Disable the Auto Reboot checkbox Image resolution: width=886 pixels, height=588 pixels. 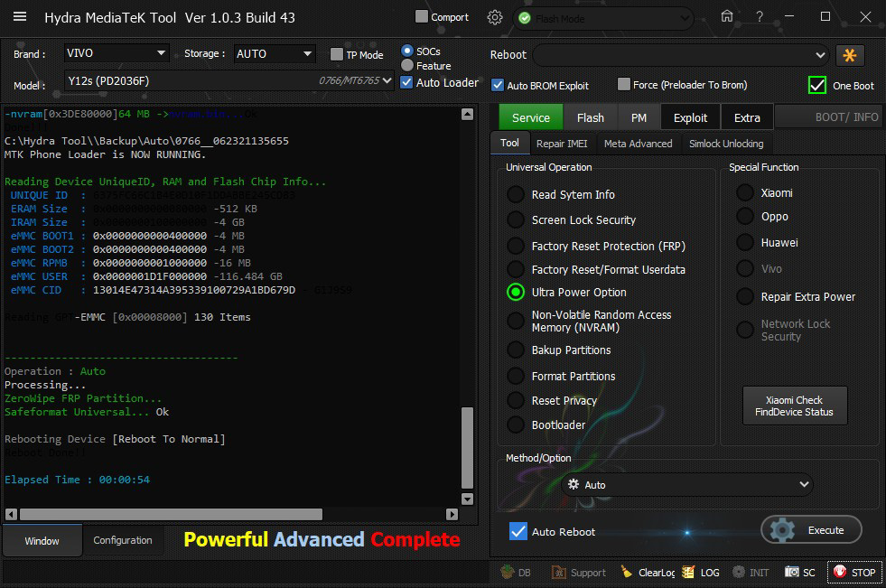point(518,531)
